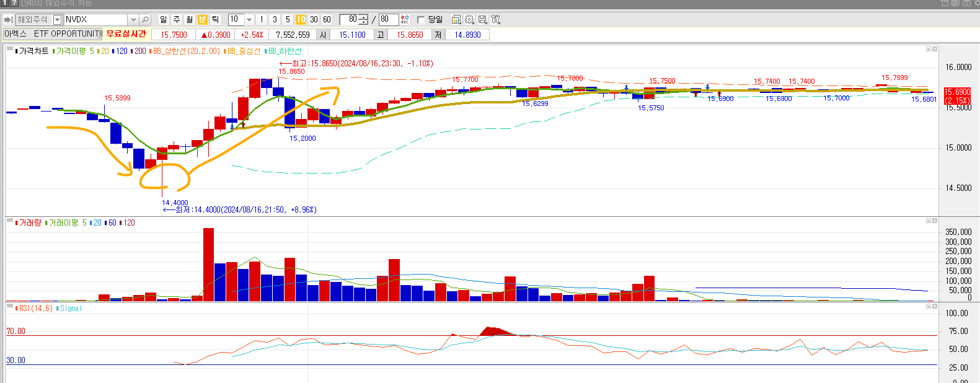Expand the minute interval dropdown showing 10
980x383 pixels.
tap(249, 20)
